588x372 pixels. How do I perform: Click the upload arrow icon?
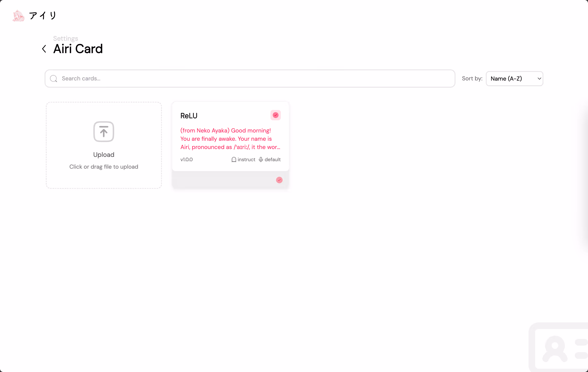(x=104, y=131)
